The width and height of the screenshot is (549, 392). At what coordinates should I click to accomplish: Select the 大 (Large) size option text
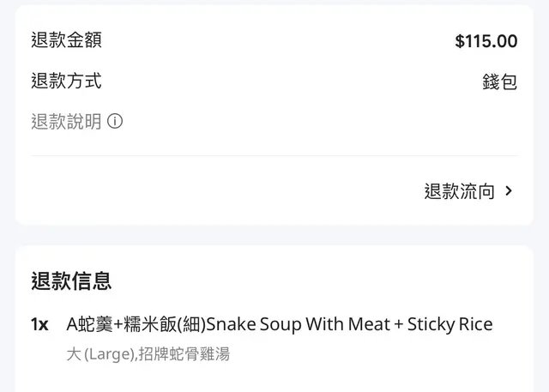click(99, 353)
